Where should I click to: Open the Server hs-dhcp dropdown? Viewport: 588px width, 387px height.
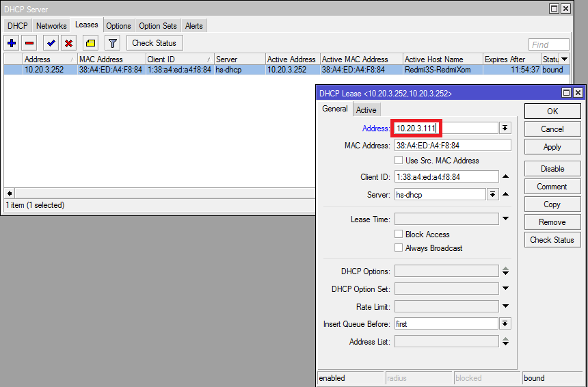tap(492, 195)
